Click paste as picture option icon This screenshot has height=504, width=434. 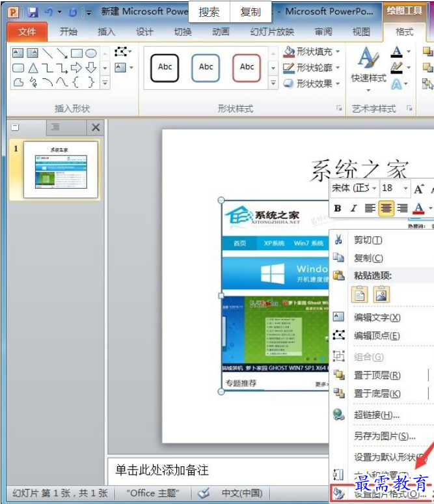pyautogui.click(x=381, y=294)
